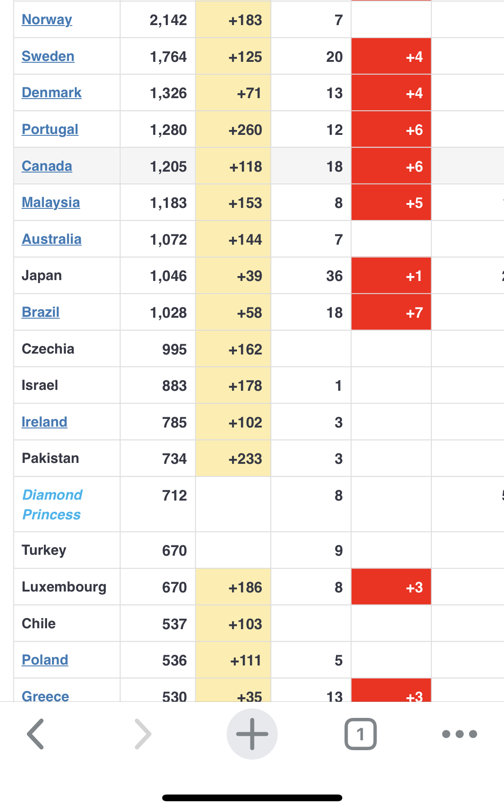This screenshot has width=504, height=812.
Task: Open a new tab with plus button
Action: (252, 734)
